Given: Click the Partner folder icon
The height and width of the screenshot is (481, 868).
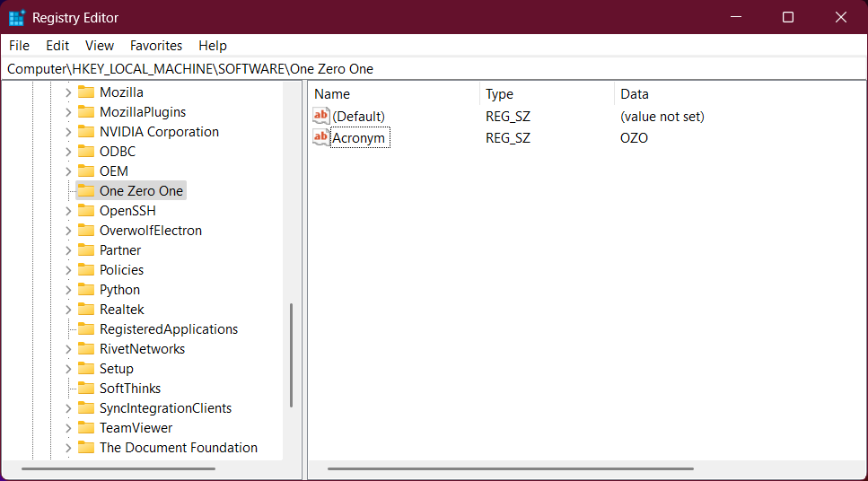Looking at the screenshot, I should click(86, 250).
